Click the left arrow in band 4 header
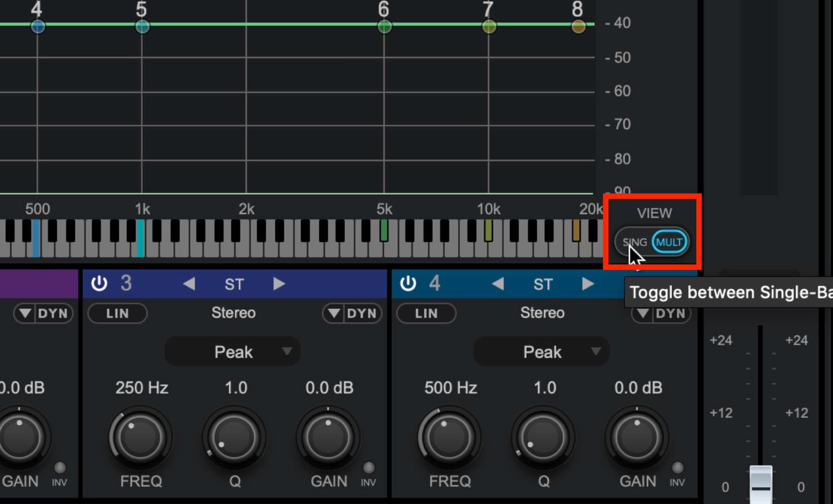 (x=498, y=283)
